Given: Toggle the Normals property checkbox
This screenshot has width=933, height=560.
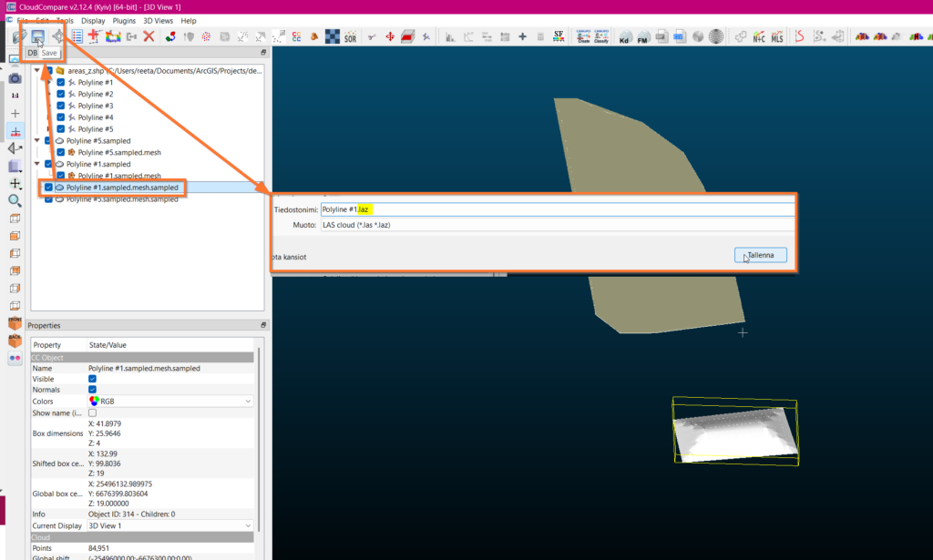Looking at the screenshot, I should click(92, 390).
